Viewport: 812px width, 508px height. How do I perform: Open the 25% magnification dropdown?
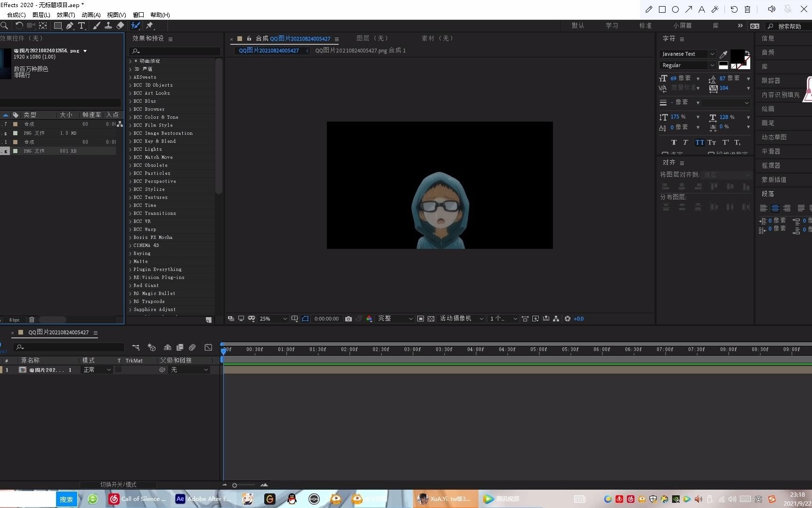[273, 319]
